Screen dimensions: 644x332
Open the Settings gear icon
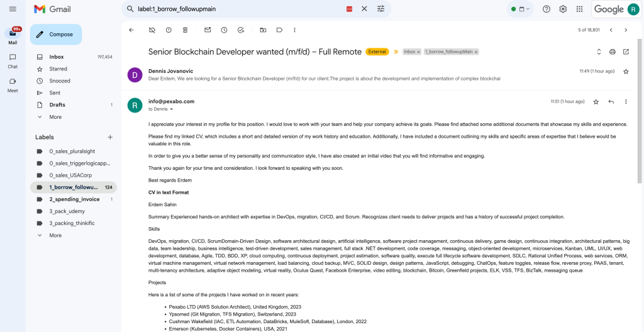click(x=563, y=9)
